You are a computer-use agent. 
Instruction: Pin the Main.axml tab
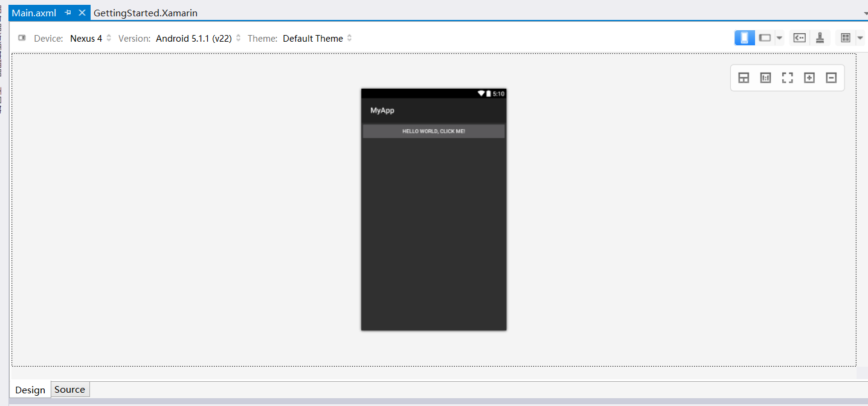(x=68, y=13)
